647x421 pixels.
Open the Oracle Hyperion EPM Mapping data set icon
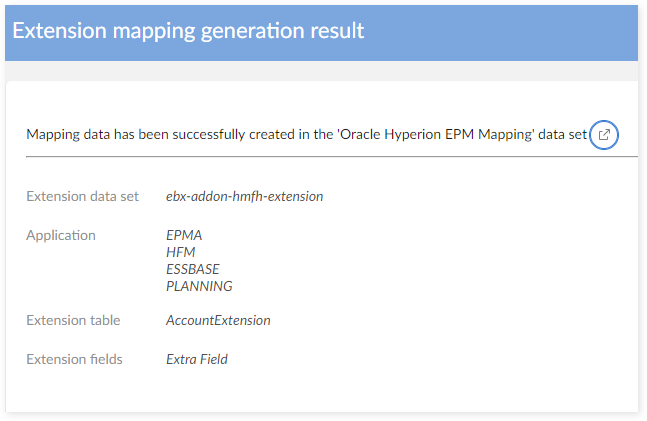click(604, 135)
